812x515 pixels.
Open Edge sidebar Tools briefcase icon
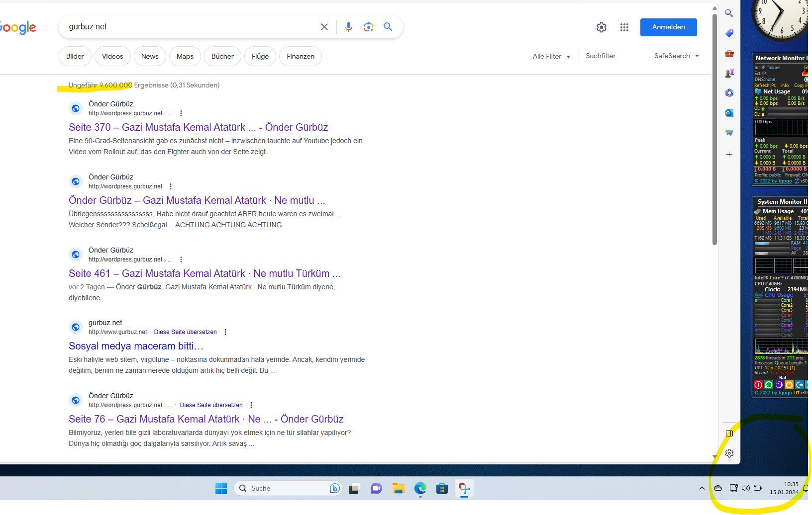point(729,53)
